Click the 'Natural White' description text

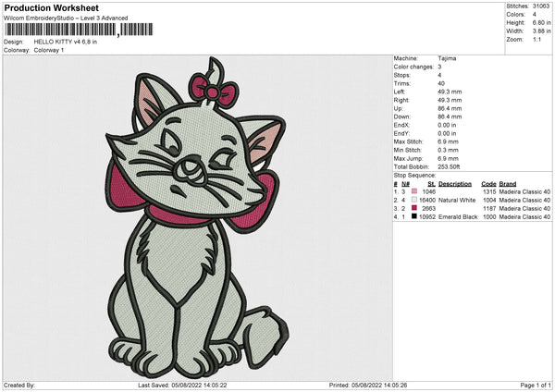click(457, 201)
